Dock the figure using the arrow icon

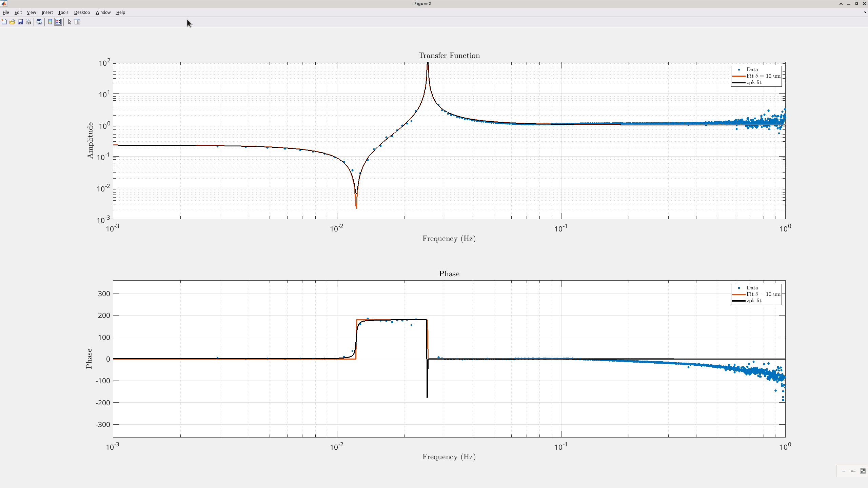click(865, 13)
